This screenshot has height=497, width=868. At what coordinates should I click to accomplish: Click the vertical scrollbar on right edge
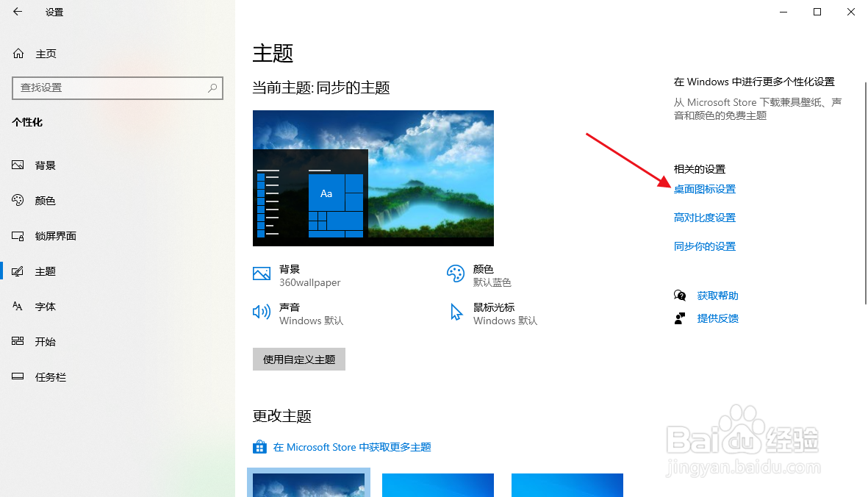pyautogui.click(x=865, y=193)
